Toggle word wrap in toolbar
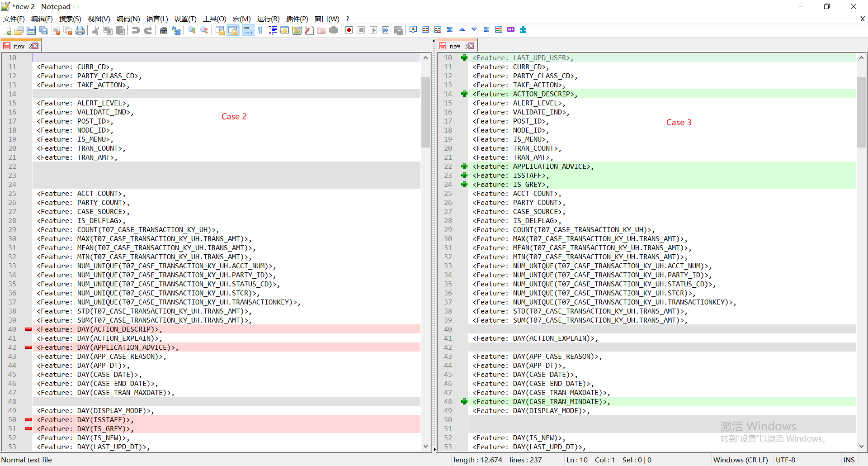The width and height of the screenshot is (868, 466). point(248,30)
